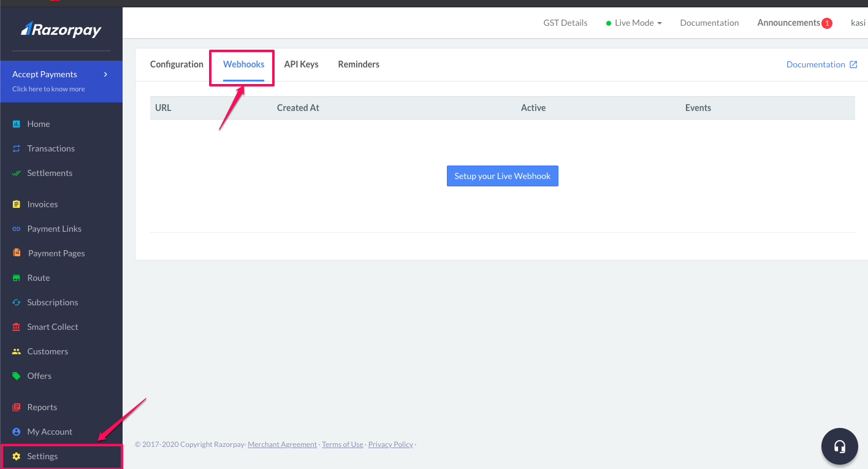Expand the Accept Payments chevron
Screen dimensions: 868x469
tap(105, 74)
